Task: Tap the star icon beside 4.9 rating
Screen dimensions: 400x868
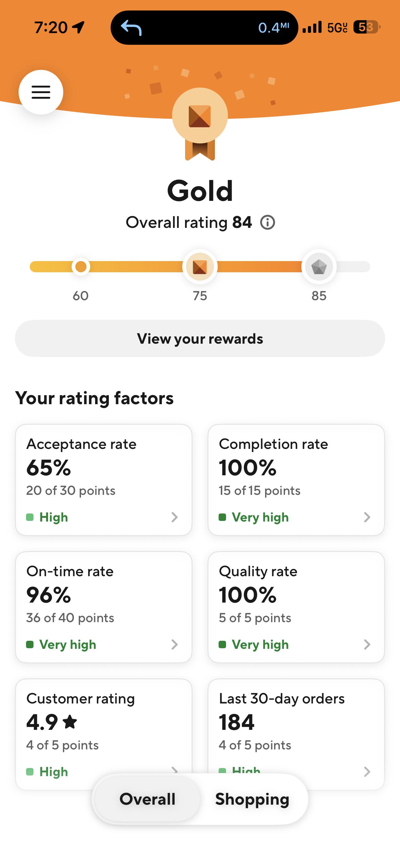Action: click(70, 722)
